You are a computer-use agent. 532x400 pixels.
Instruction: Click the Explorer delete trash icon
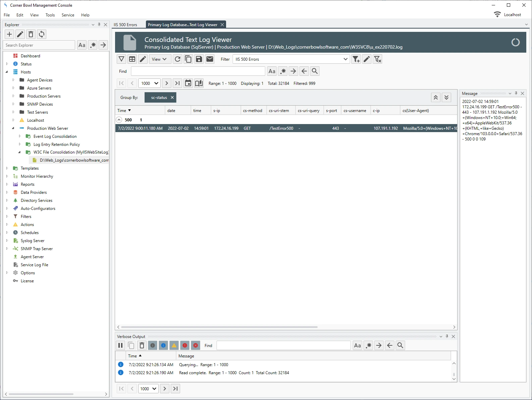tap(31, 34)
